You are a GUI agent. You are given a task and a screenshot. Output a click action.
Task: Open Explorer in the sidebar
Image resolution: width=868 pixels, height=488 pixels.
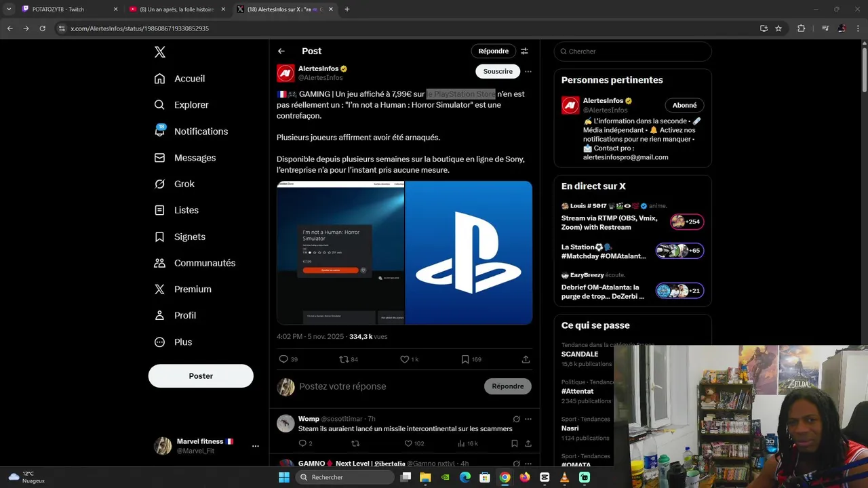coord(181,105)
